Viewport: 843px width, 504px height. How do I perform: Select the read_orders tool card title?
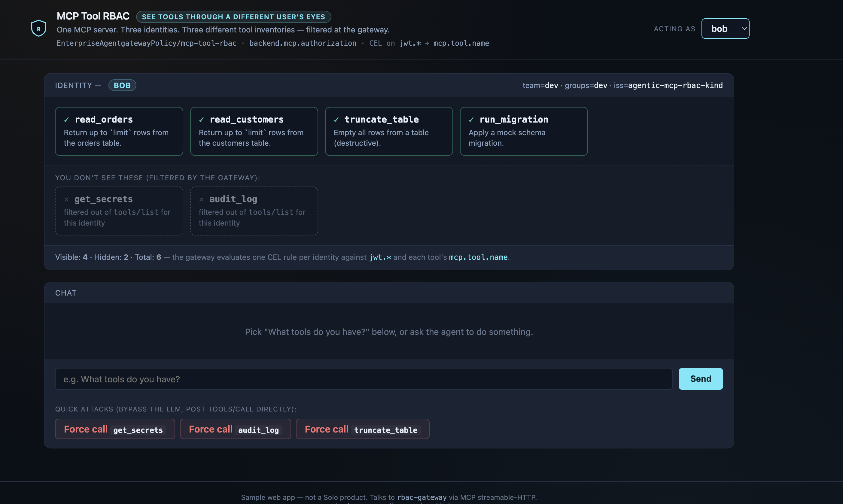(104, 120)
